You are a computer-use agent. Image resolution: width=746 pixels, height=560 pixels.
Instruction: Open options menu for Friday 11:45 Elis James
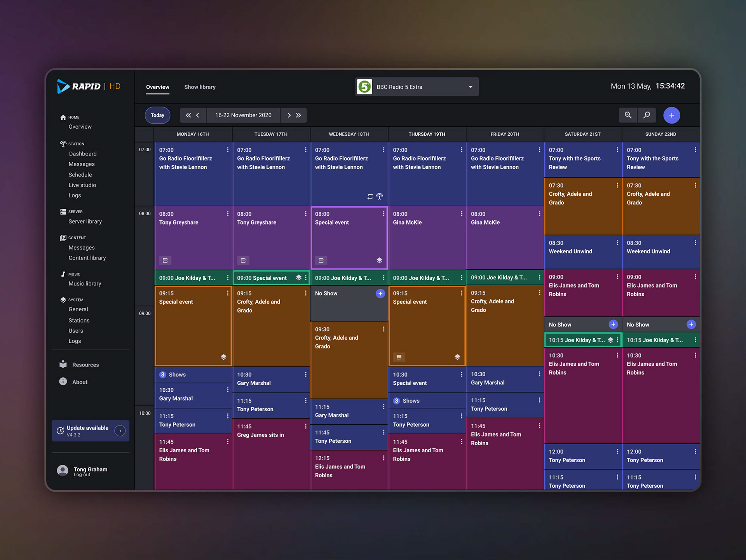[539, 426]
